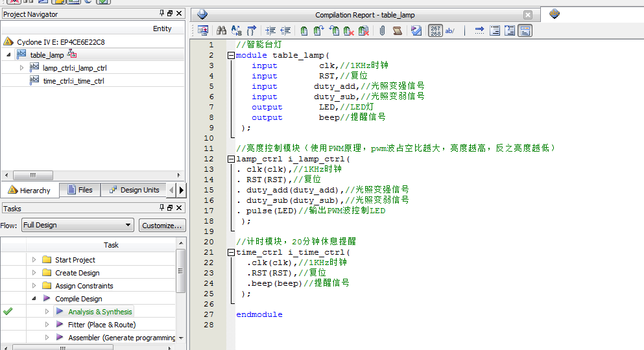Click the second outline list icon
The image size is (644, 350).
pyautogui.click(x=510, y=30)
